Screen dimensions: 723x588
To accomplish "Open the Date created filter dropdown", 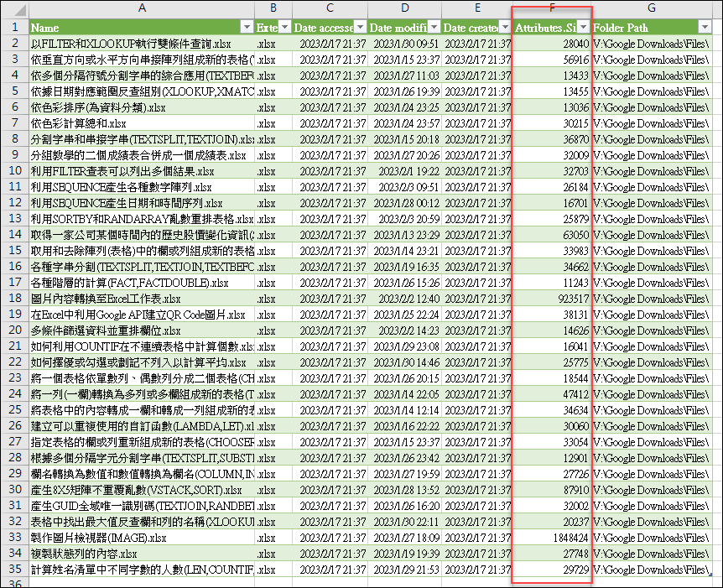I will [506, 27].
